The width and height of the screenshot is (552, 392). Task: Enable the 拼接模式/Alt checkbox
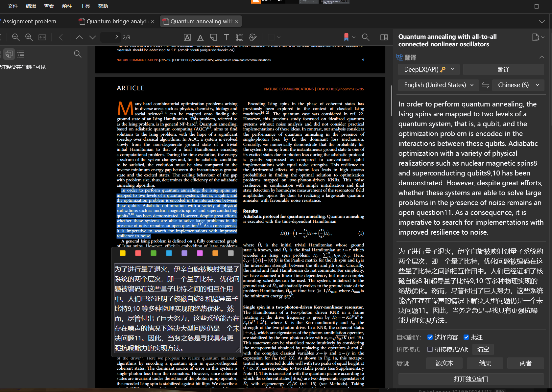(x=430, y=349)
